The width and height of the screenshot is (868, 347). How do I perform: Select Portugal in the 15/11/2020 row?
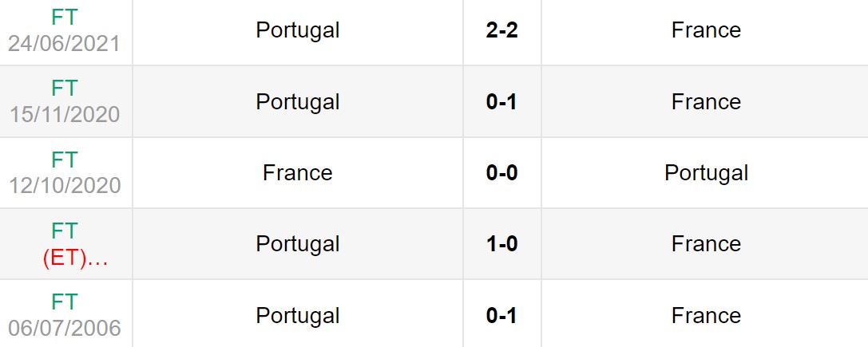[x=298, y=102]
